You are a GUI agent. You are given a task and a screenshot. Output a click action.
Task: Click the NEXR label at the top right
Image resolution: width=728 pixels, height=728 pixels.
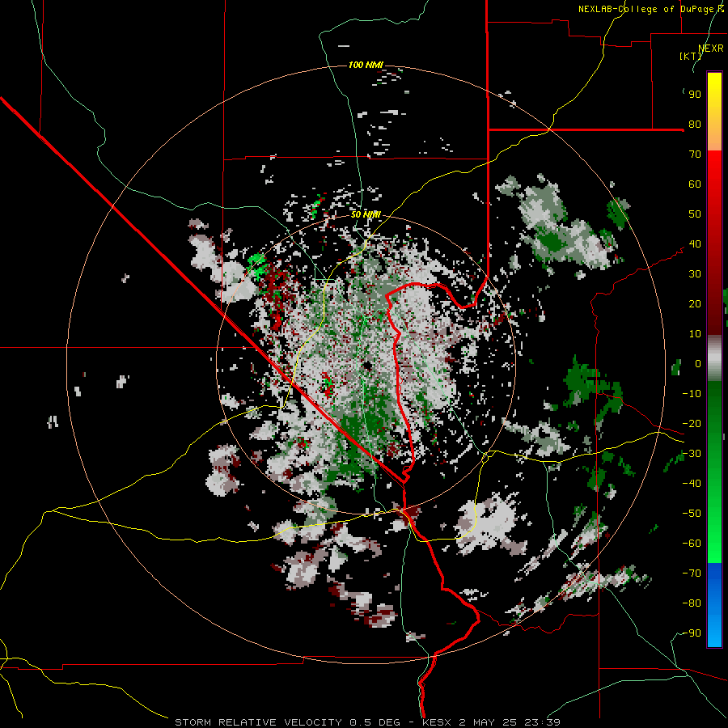pos(711,49)
